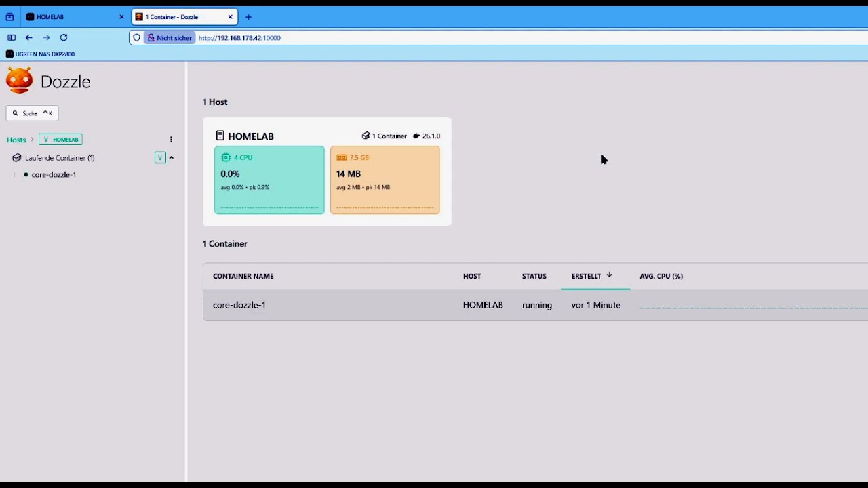The width and height of the screenshot is (868, 488).
Task: Go forward in browser history
Action: (46, 38)
